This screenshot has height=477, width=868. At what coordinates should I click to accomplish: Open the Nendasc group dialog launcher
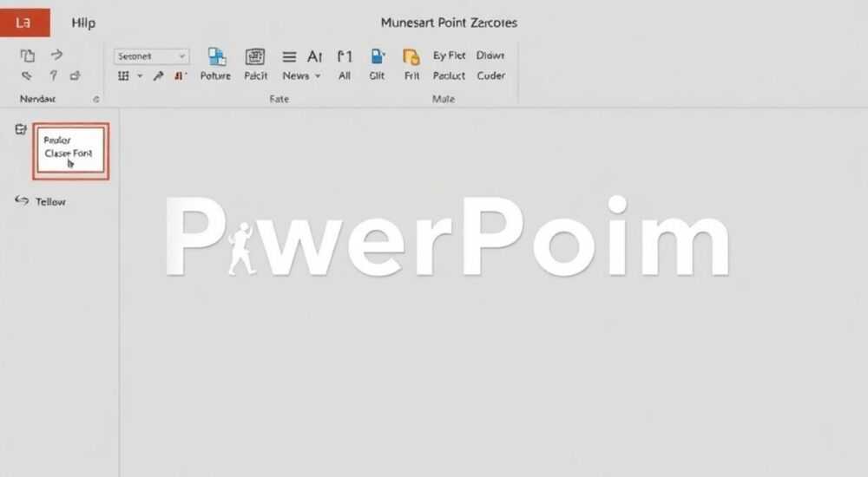96,99
